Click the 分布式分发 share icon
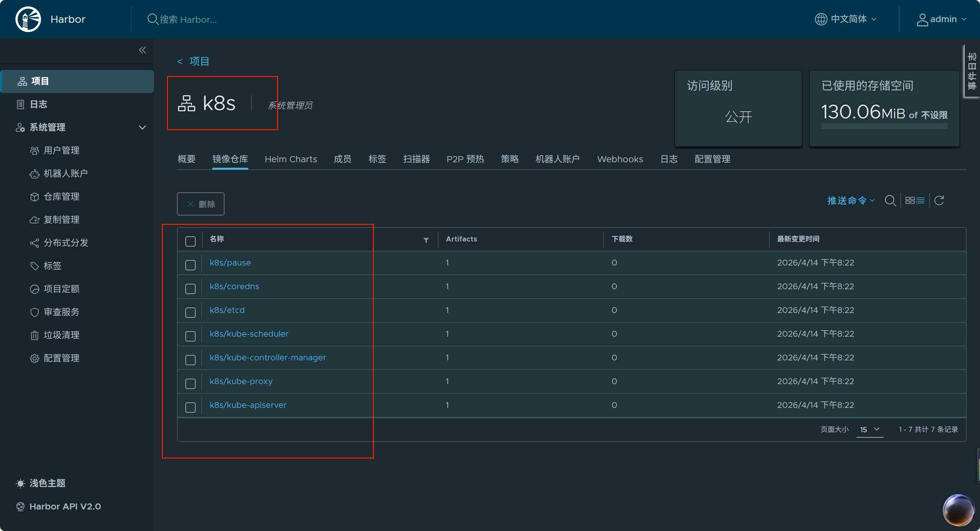 tap(34, 243)
